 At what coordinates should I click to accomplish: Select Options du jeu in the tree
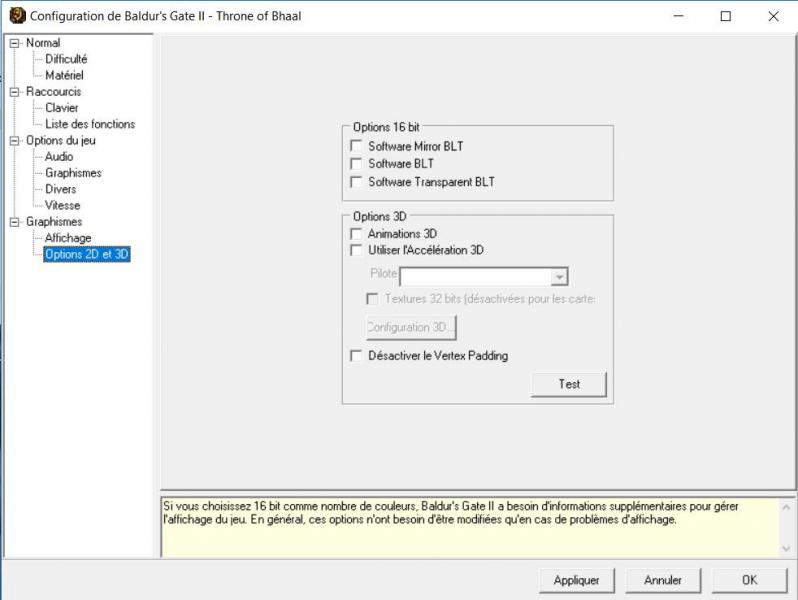point(61,140)
